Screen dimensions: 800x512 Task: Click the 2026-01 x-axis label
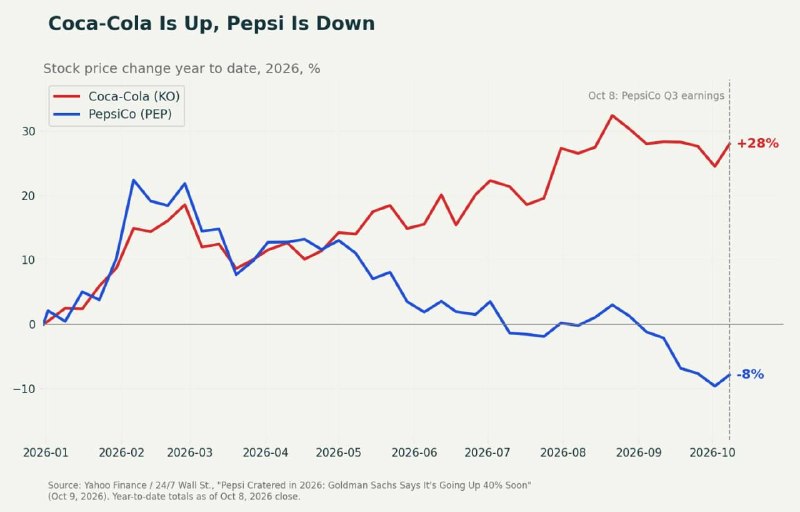[45, 453]
